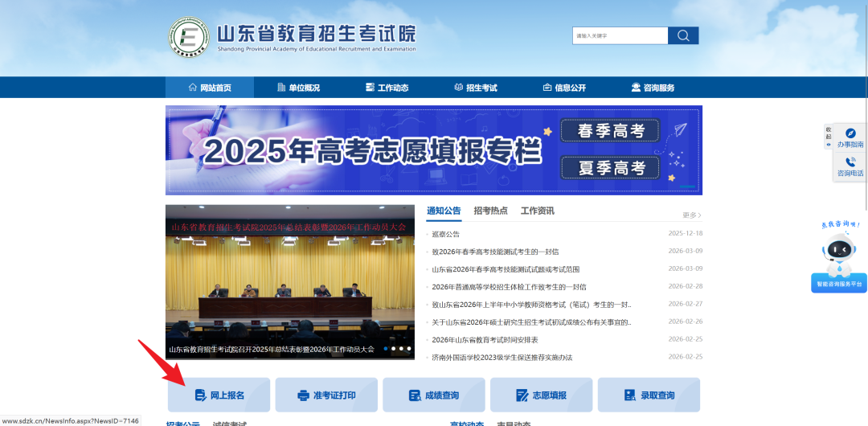This screenshot has height=426, width=868.
Task: Open the 办事指南 compass icon
Action: point(850,134)
